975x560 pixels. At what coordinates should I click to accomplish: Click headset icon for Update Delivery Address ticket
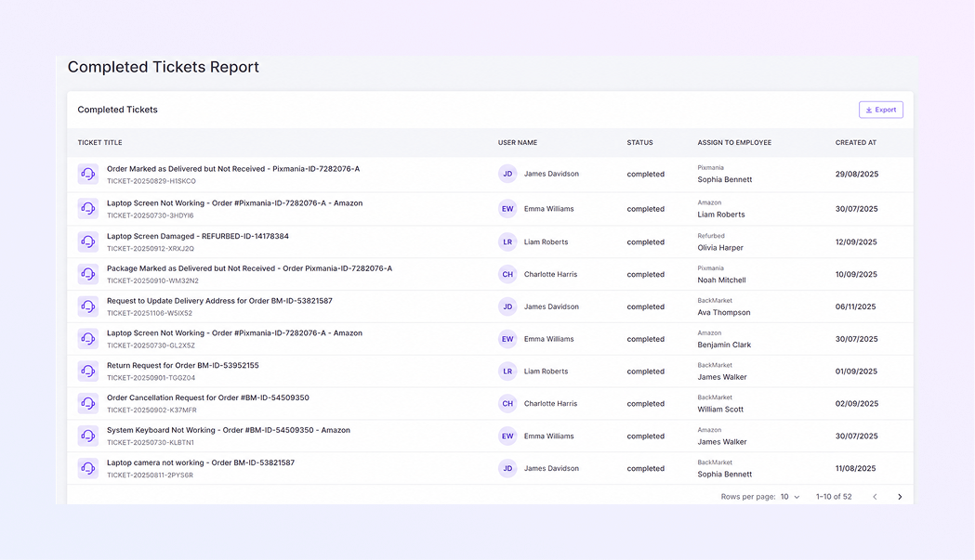click(x=87, y=306)
